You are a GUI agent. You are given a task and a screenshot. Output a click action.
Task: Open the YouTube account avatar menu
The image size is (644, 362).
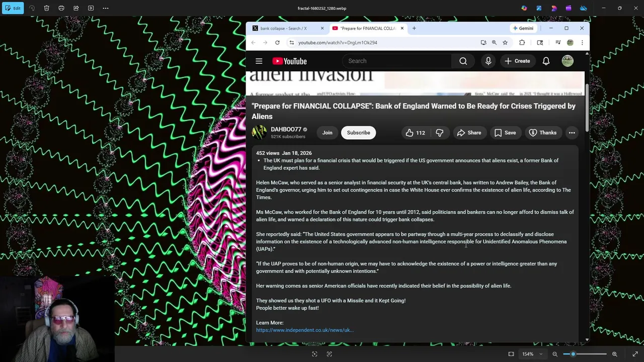click(x=568, y=61)
